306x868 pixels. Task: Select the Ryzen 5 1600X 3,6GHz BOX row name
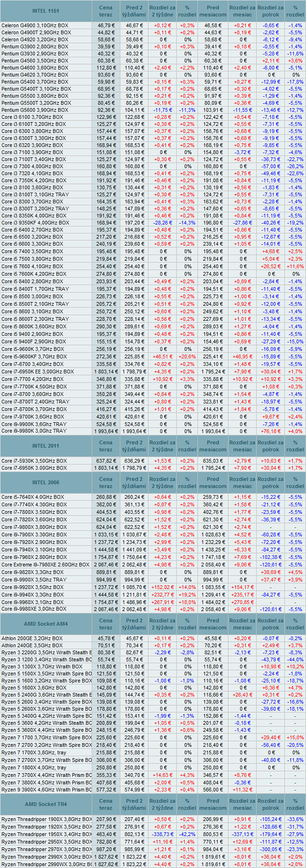33,688
